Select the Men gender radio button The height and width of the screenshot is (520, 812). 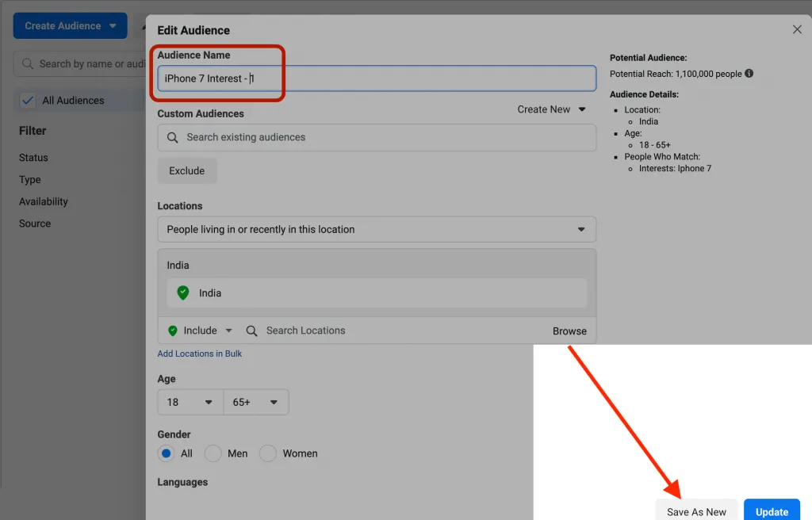pos(213,453)
